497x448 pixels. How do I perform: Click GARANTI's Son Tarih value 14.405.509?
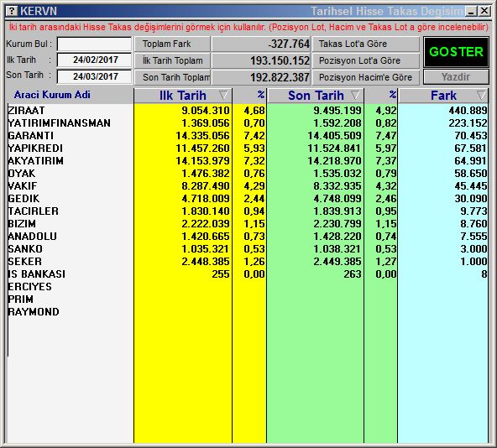click(x=334, y=136)
